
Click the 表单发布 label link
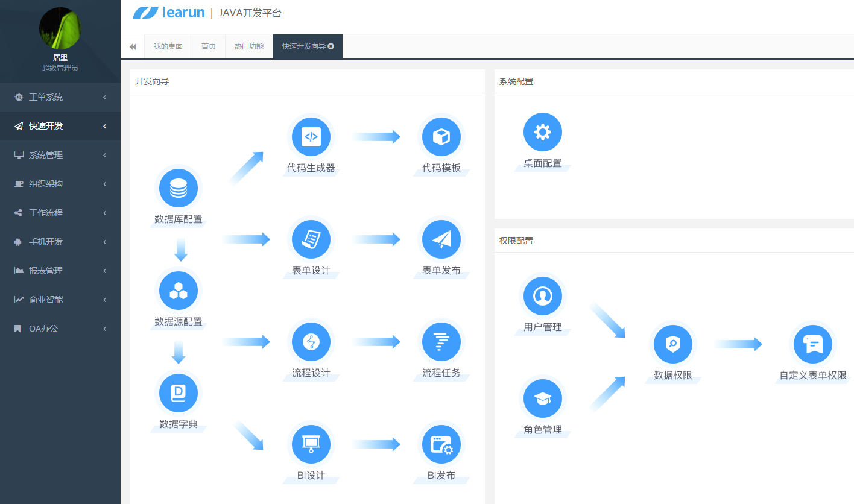click(x=441, y=271)
